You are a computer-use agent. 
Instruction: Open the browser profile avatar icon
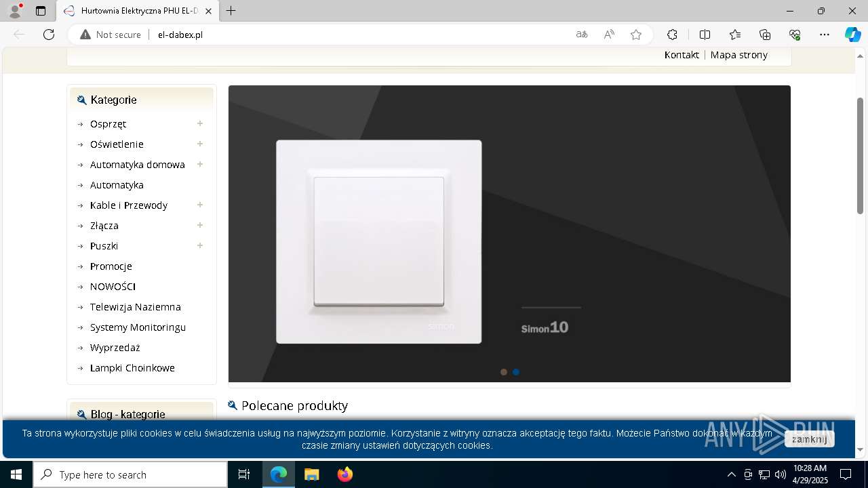[15, 11]
